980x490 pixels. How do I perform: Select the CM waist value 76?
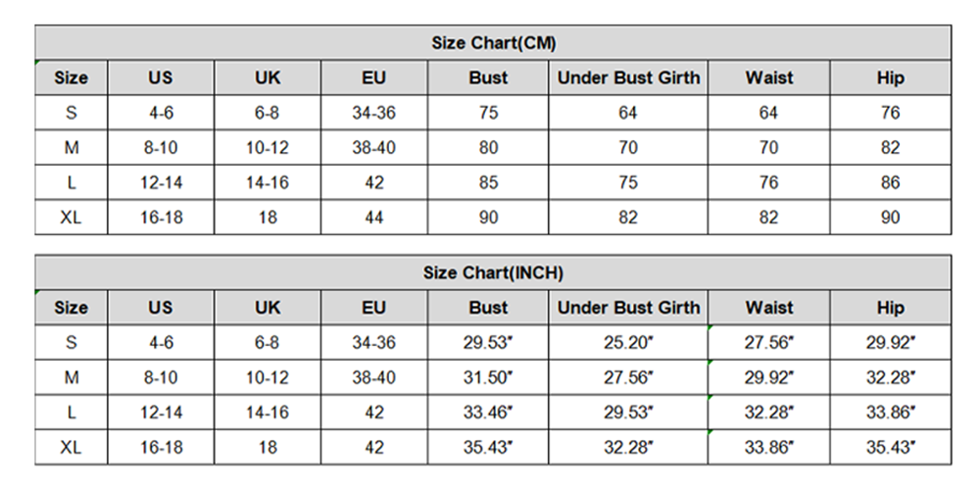(x=768, y=182)
